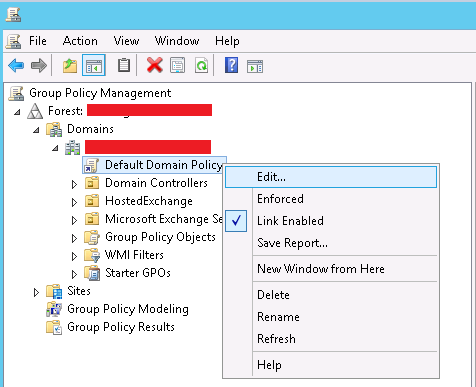
Task: Collapse the Forest tree node
Action: click(17, 112)
